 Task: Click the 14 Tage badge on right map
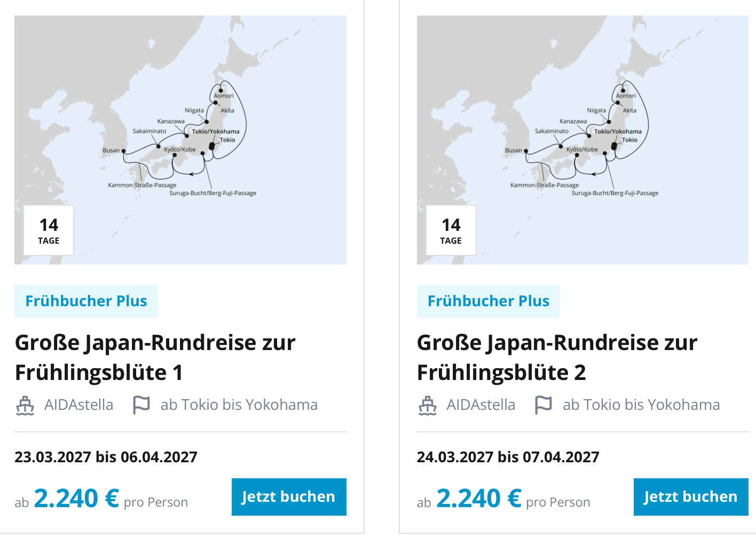point(451,230)
